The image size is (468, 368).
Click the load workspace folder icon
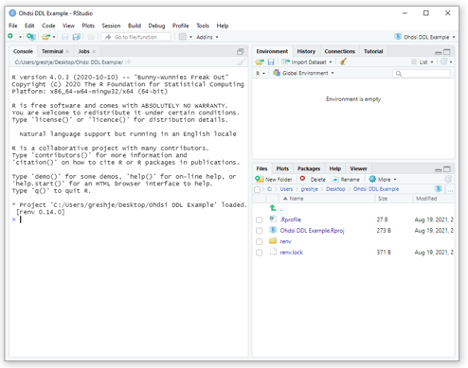[x=260, y=62]
